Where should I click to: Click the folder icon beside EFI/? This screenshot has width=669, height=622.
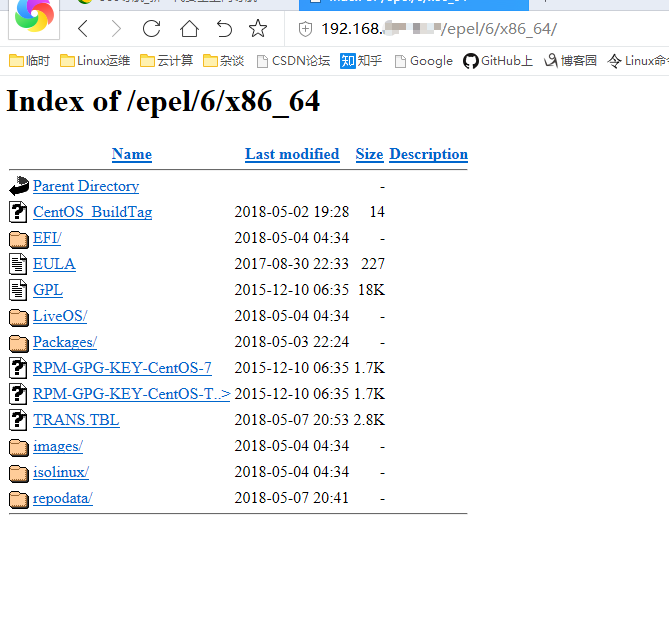pos(19,239)
